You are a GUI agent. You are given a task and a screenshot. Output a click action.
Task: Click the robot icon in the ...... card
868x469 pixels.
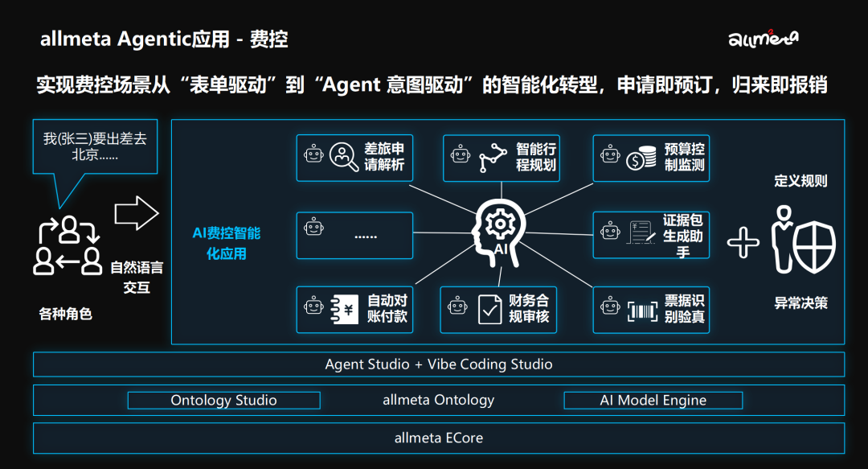313,226
